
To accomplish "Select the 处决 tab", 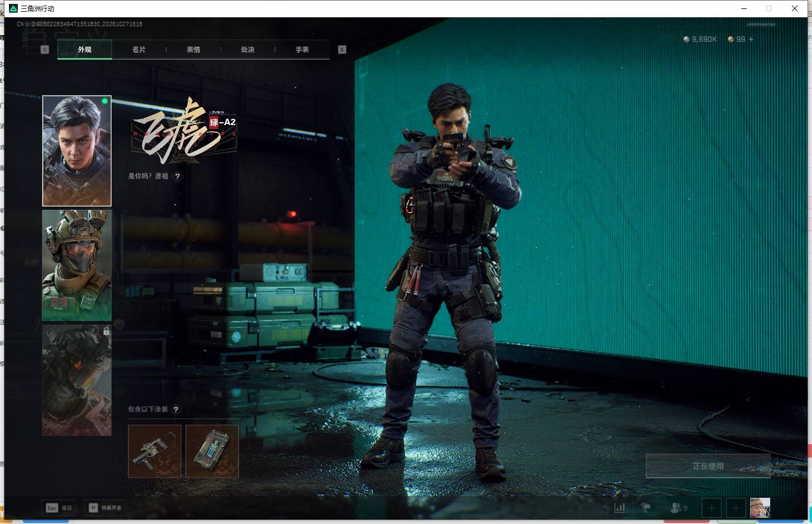I will (x=248, y=50).
